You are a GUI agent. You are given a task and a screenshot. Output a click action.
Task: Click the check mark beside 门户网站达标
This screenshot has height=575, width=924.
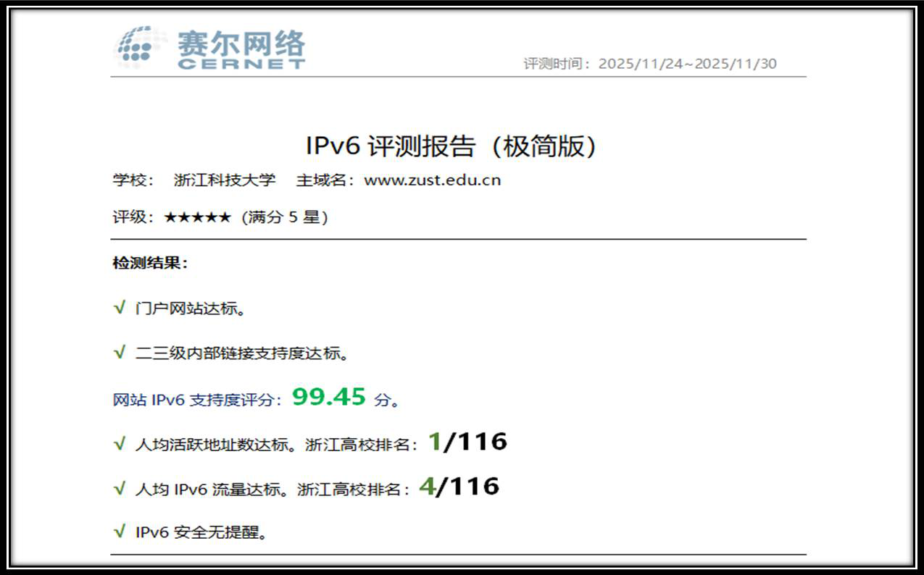pyautogui.click(x=120, y=309)
